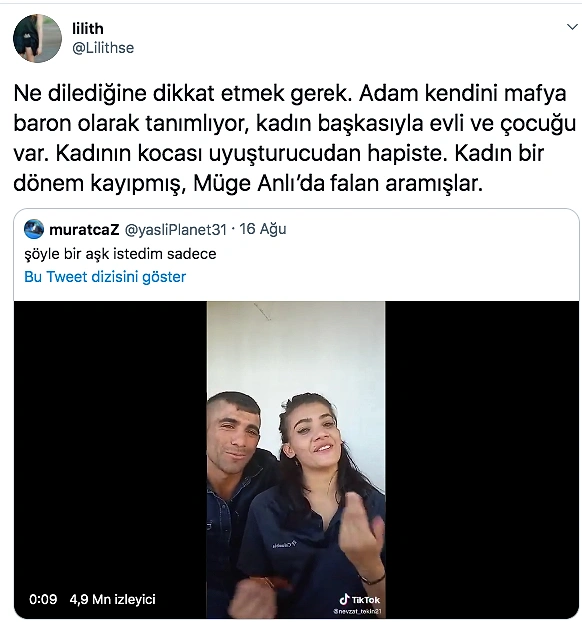Click tweet line starting "Ne dilediğine dikkat"
The width and height of the screenshot is (582, 622).
click(x=290, y=94)
